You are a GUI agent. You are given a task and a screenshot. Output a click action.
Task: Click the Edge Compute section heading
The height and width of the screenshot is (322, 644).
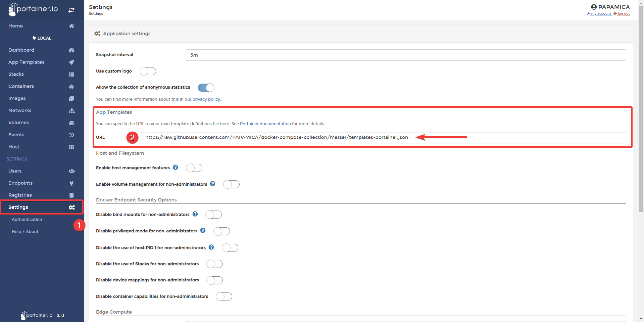[x=114, y=312]
